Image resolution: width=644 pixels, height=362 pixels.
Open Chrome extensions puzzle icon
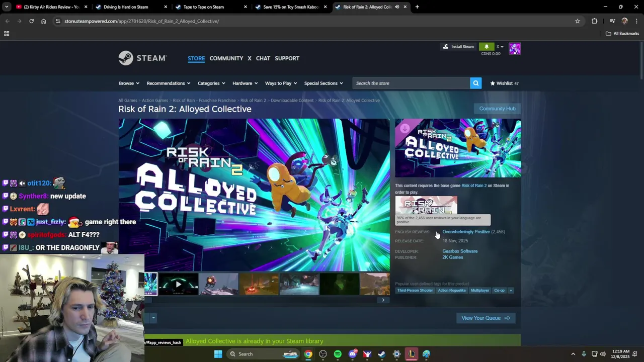pyautogui.click(x=595, y=21)
